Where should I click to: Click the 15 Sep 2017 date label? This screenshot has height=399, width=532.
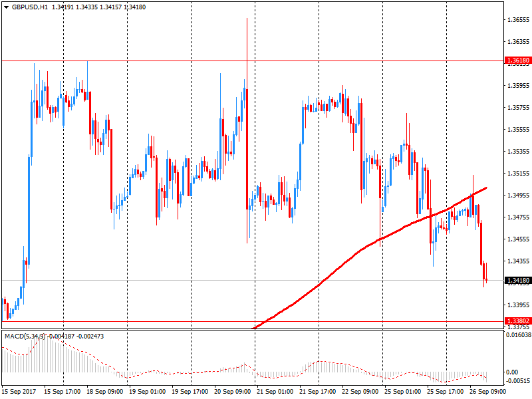click(19, 392)
